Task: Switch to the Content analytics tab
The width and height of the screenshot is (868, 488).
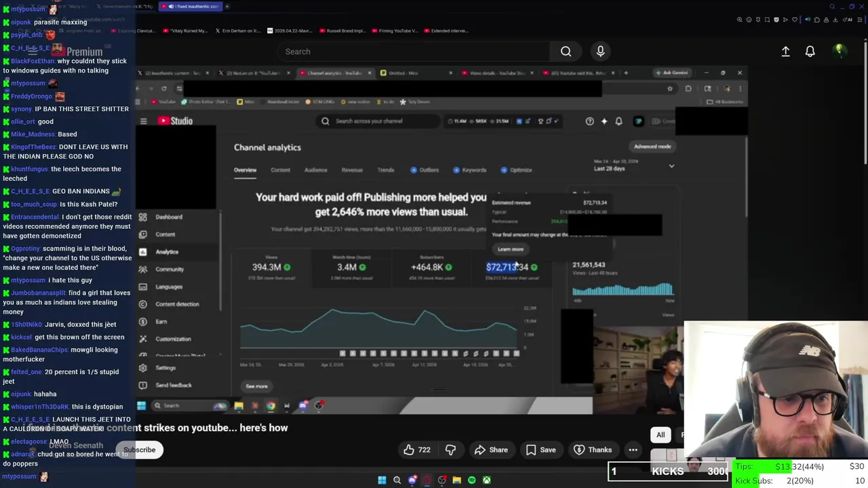Action: pos(280,170)
